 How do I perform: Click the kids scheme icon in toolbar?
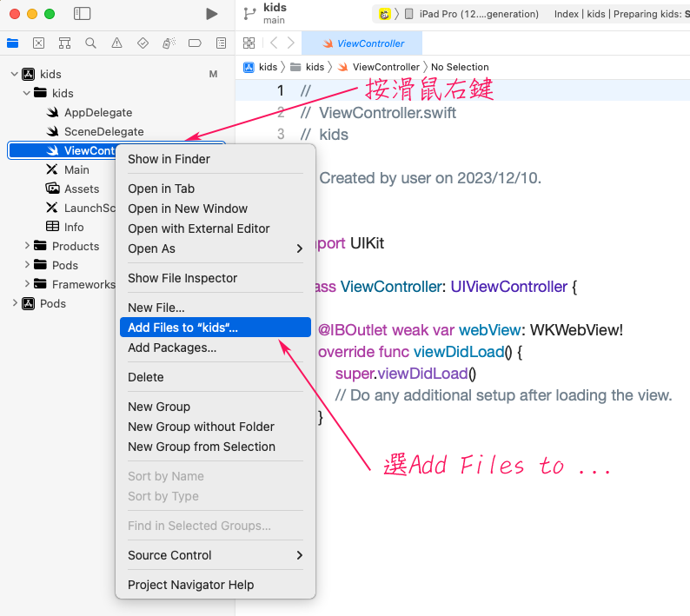pos(384,14)
